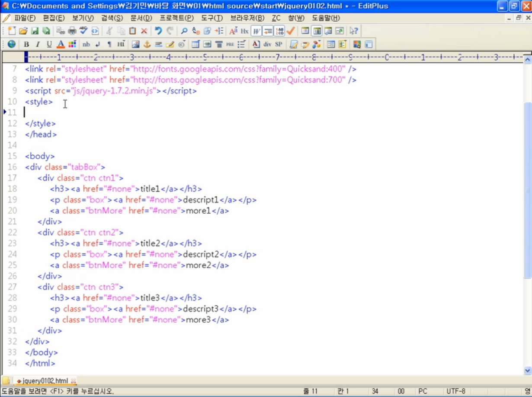Open print preview from the toolbar

pos(61,31)
